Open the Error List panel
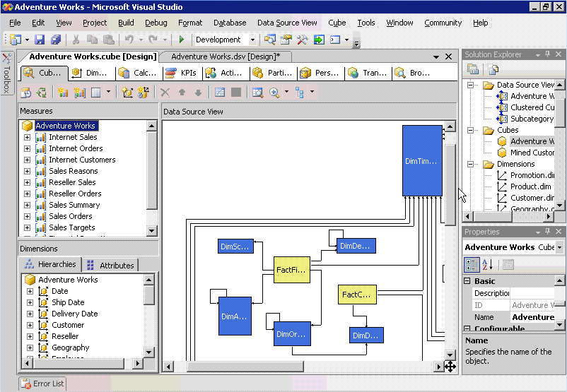Viewport: 567px width, 392px height. [42, 384]
